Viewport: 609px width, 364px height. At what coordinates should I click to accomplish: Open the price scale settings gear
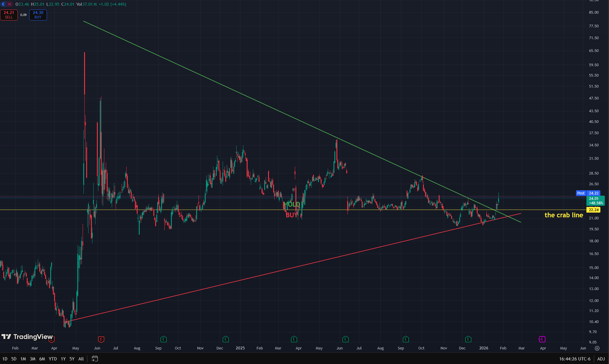point(597,348)
